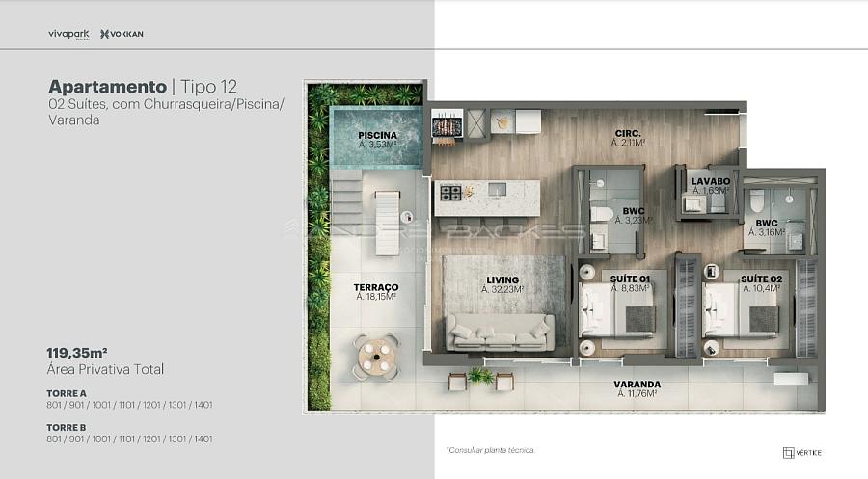Select the Torre A unit list heading
Image resolution: width=868 pixels, height=479 pixels.
coord(67,393)
